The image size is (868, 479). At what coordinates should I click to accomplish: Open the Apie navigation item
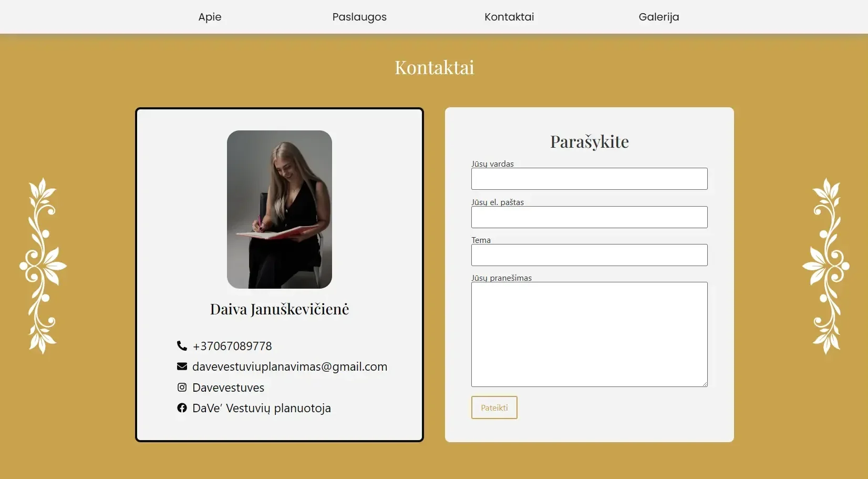210,17
